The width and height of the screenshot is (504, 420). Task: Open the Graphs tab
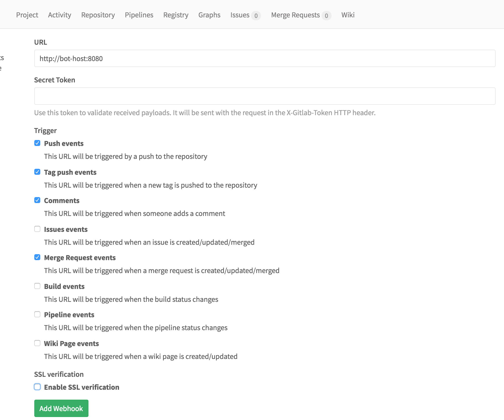coord(209,15)
